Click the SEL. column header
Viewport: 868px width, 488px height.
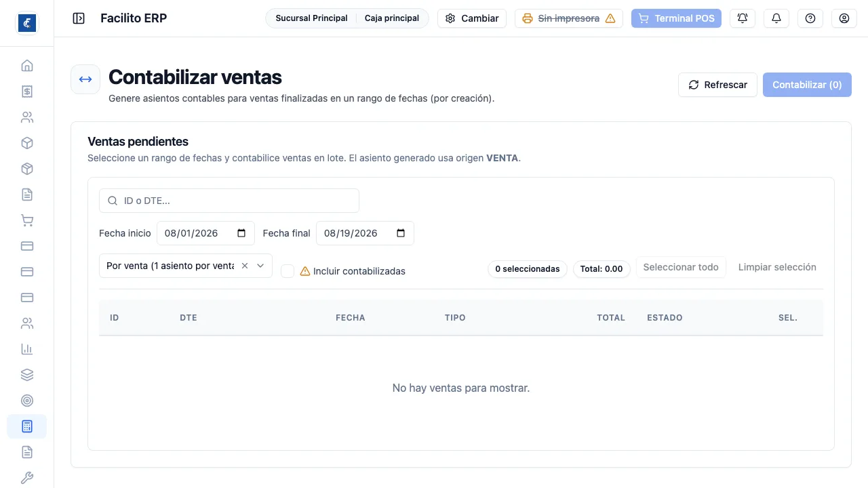[x=788, y=317]
